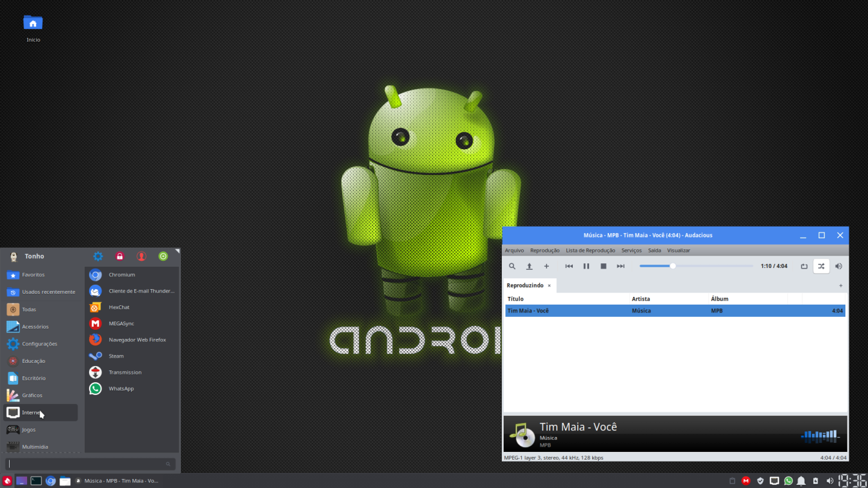Open the Chromium launcher on the taskbar
Viewport: 868px width, 488px height.
click(x=50, y=481)
